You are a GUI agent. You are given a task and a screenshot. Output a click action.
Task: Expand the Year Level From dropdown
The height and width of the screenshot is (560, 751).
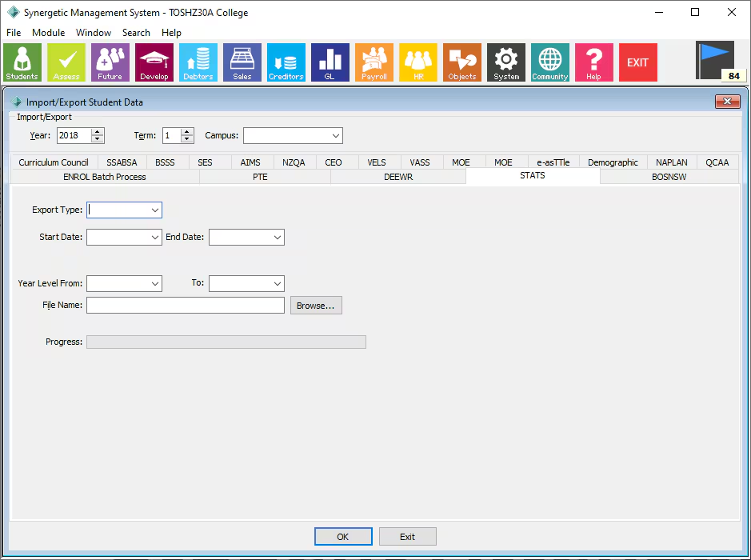click(x=154, y=283)
